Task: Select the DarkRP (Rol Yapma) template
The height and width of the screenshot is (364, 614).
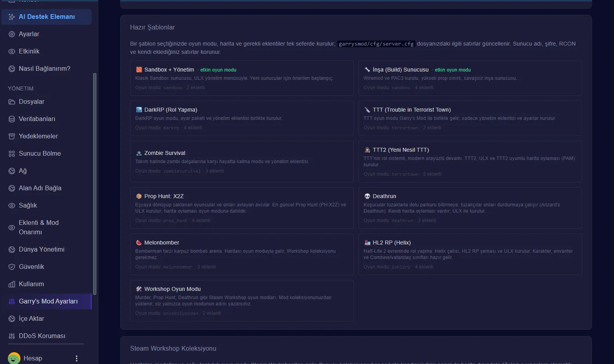Action: click(242, 118)
